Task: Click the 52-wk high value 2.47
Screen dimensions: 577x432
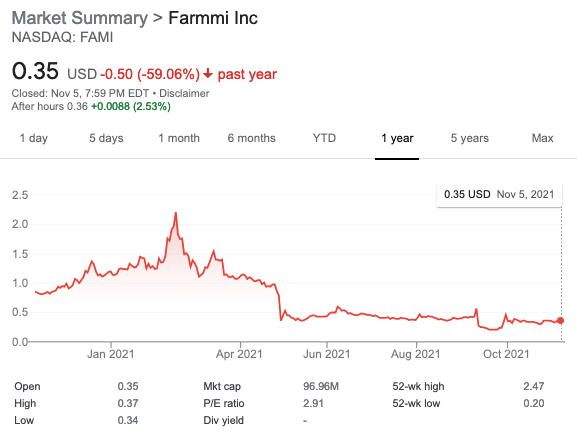Action: tap(534, 386)
